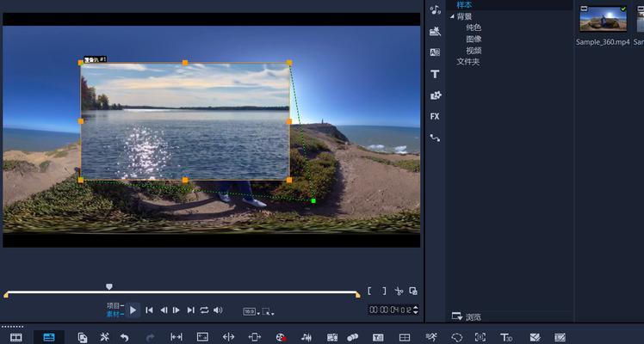644x344 pixels.
Task: Click the right yellow trim marker
Action: (358, 294)
